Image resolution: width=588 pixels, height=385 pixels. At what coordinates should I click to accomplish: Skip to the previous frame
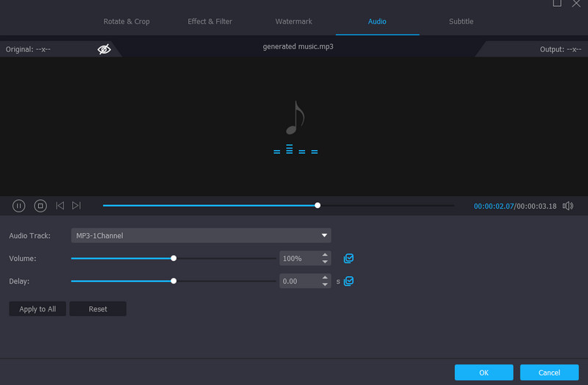(60, 206)
